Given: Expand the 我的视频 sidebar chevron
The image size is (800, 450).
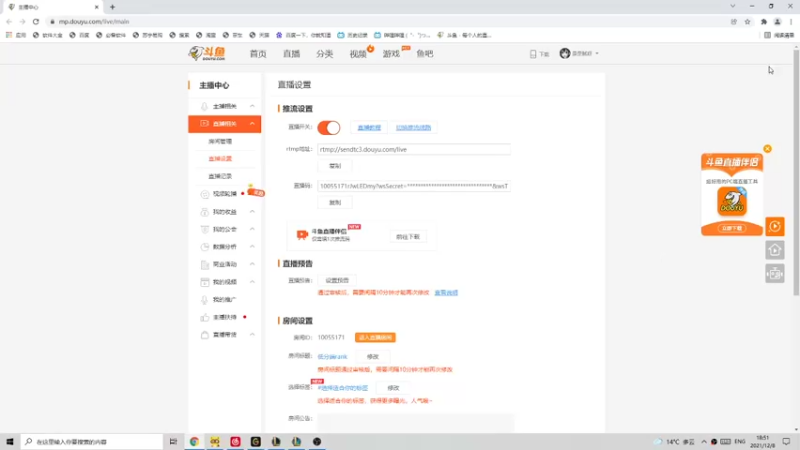Looking at the screenshot, I should pos(252,282).
